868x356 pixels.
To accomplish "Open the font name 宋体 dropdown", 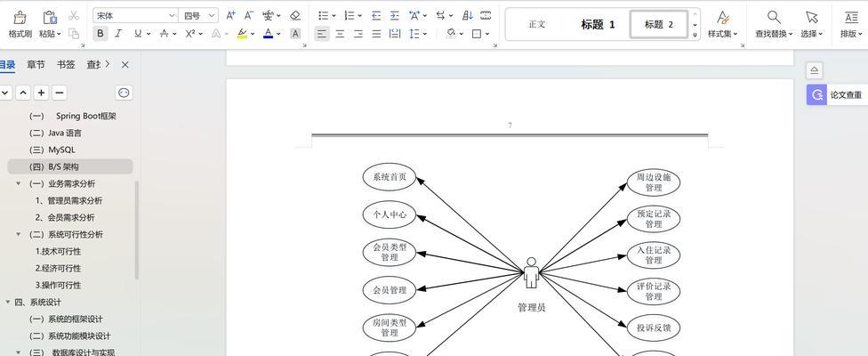I will pyautogui.click(x=172, y=15).
